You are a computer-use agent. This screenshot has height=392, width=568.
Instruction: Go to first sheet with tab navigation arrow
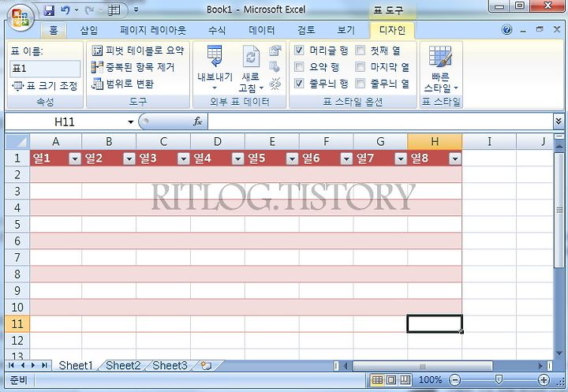point(11,365)
